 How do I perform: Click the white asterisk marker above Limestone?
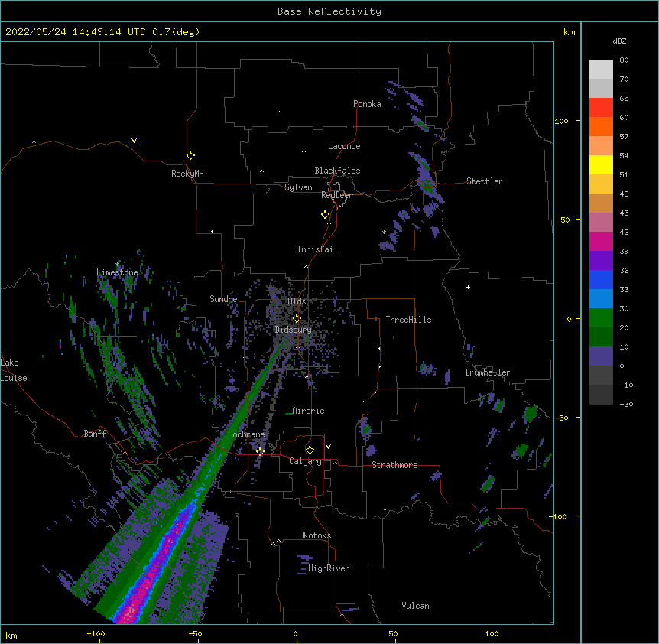[118, 265]
